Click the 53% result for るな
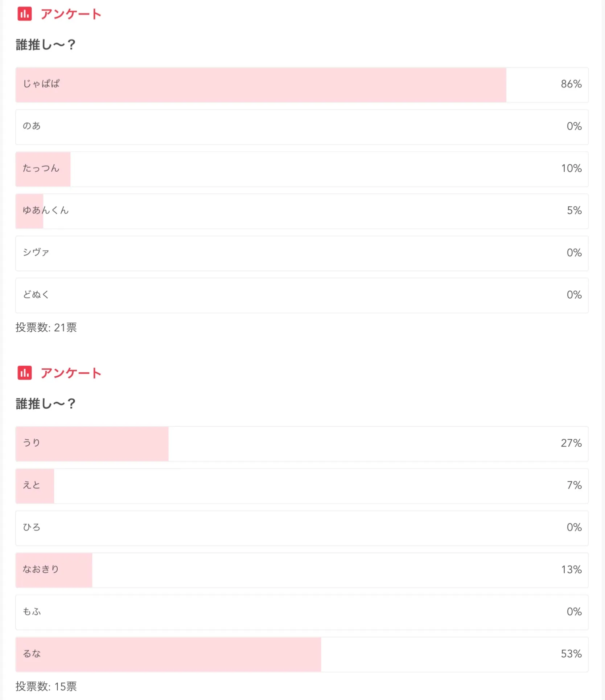Viewport: 605px width, 700px height. pos(571,654)
